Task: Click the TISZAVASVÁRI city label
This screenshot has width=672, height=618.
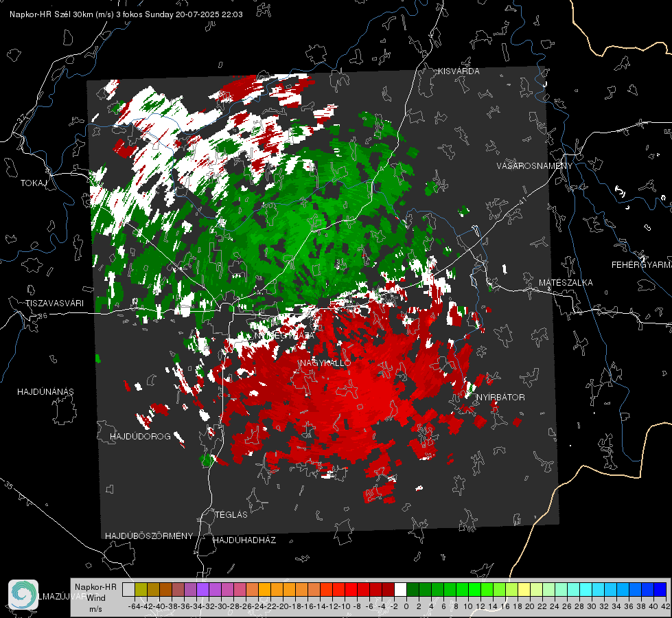Action: click(54, 304)
